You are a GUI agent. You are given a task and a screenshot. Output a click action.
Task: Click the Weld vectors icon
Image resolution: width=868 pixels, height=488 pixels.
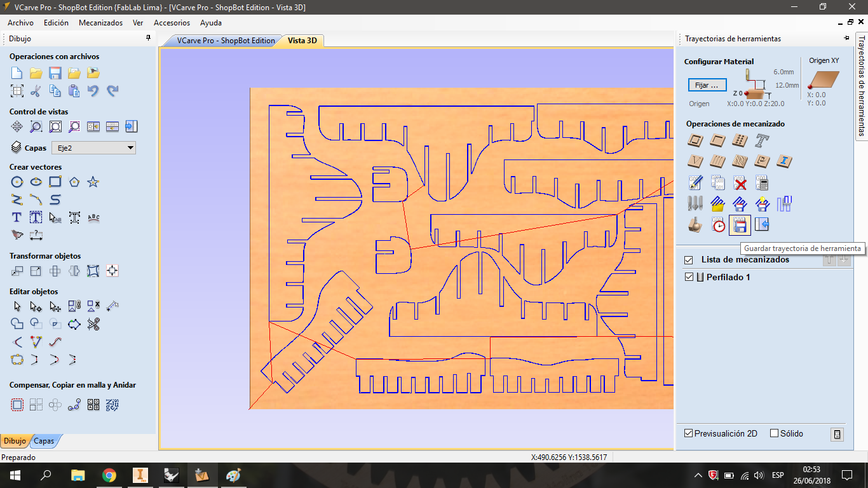[17, 324]
